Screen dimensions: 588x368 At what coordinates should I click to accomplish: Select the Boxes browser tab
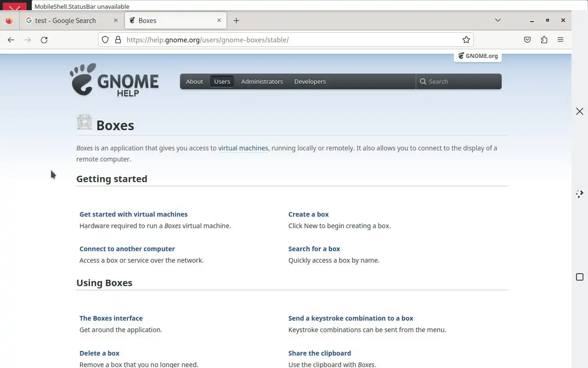pos(175,20)
